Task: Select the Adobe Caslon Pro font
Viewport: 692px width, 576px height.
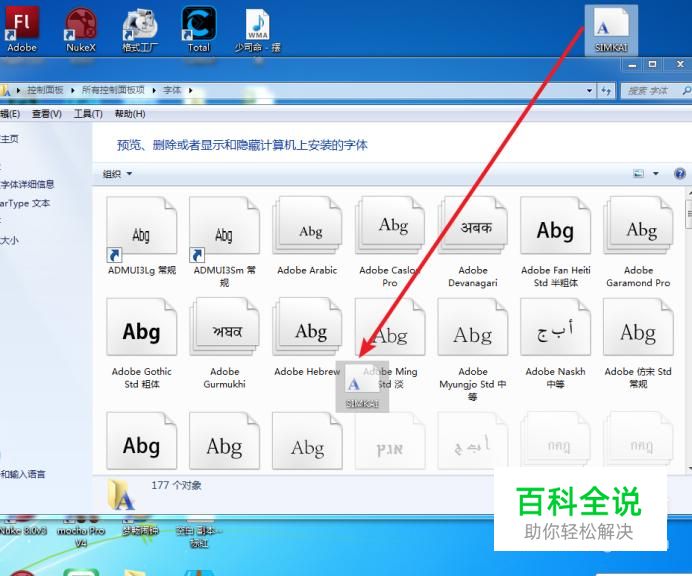Action: (x=390, y=241)
